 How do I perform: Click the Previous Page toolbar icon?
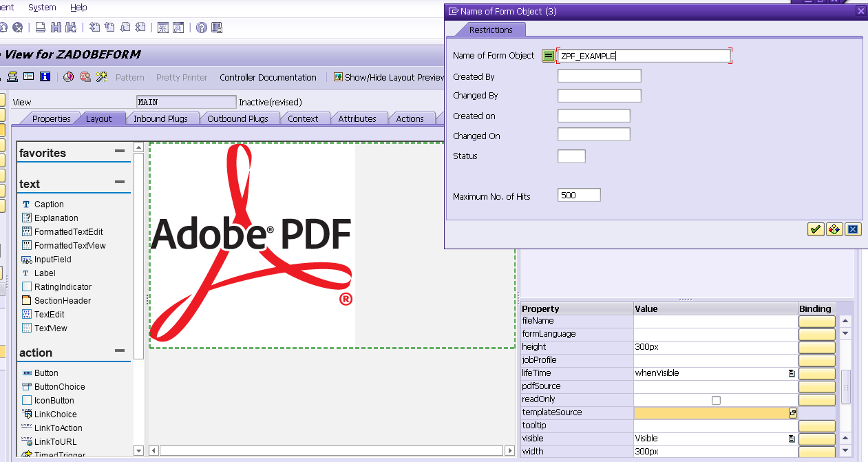coord(110,28)
